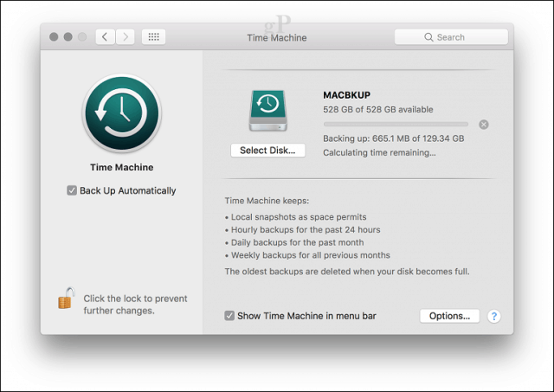Click 'Time Machine keeps:' heading

(267, 201)
